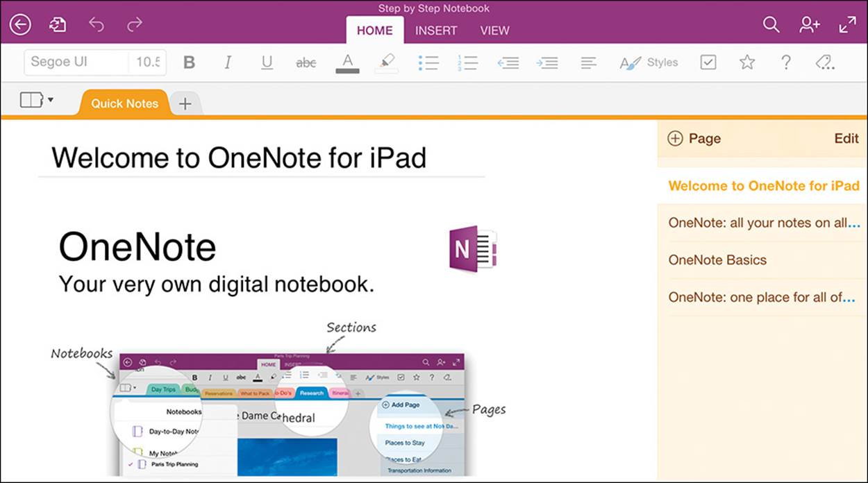The width and height of the screenshot is (868, 483).
Task: Decrease indent of paragraph
Action: [x=508, y=62]
